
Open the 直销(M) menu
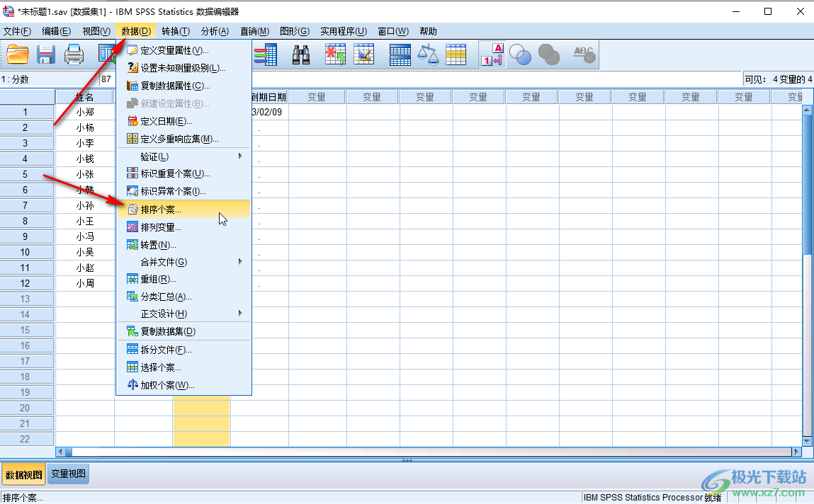(x=254, y=31)
